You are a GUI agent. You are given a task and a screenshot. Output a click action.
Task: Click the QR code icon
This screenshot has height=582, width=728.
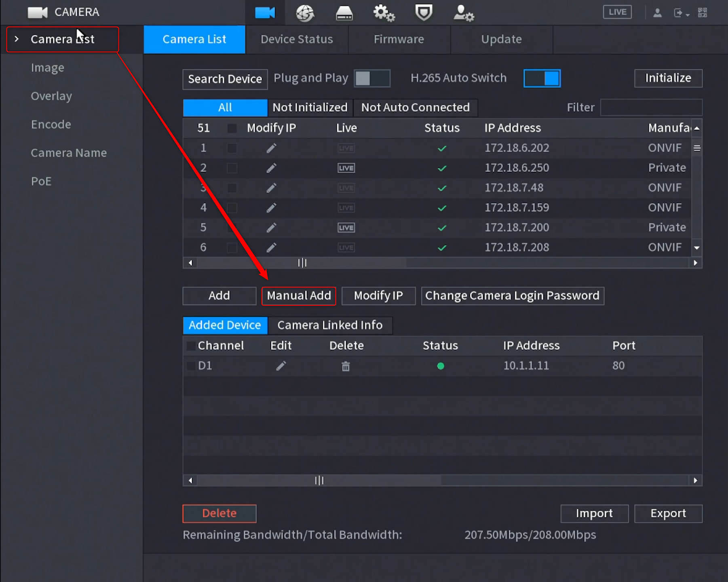coord(703,13)
